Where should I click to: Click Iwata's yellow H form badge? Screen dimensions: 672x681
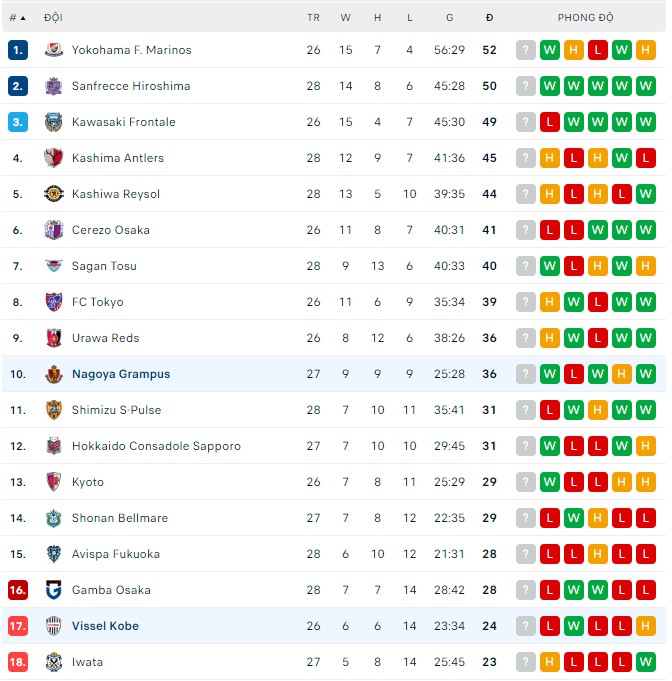[x=550, y=662]
